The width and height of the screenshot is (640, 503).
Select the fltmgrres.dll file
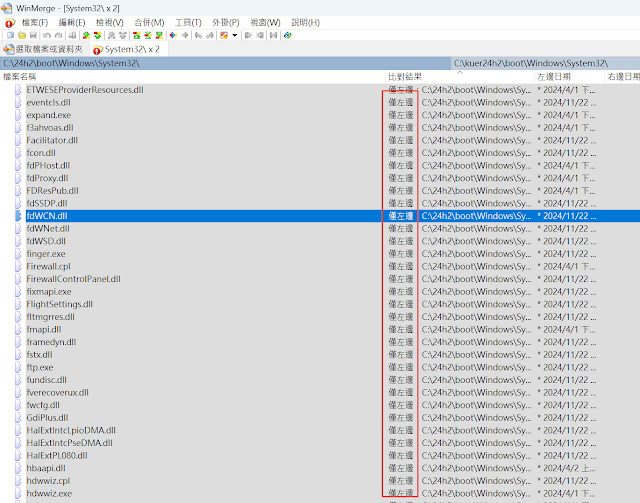coord(51,317)
